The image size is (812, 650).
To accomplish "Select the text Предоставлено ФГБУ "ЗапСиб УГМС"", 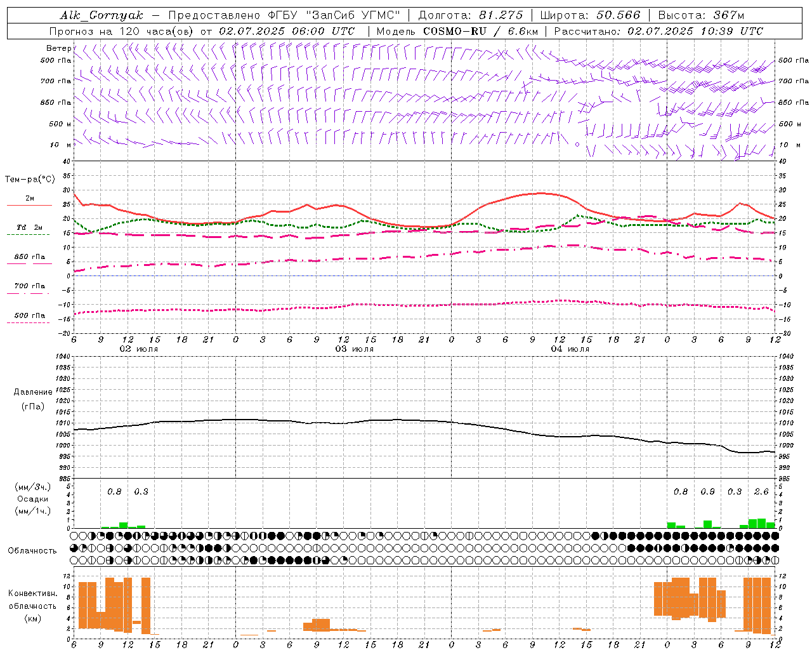I will (x=285, y=15).
